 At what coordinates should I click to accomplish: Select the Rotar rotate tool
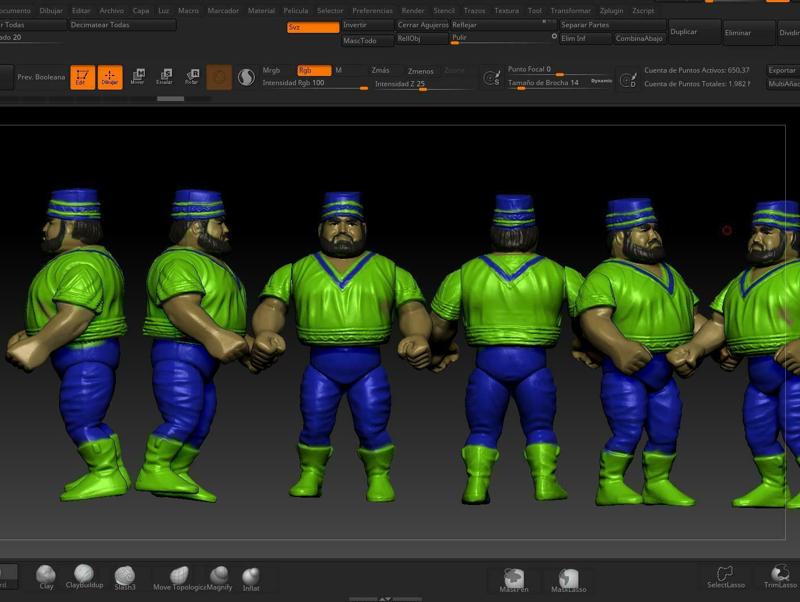tap(192, 77)
